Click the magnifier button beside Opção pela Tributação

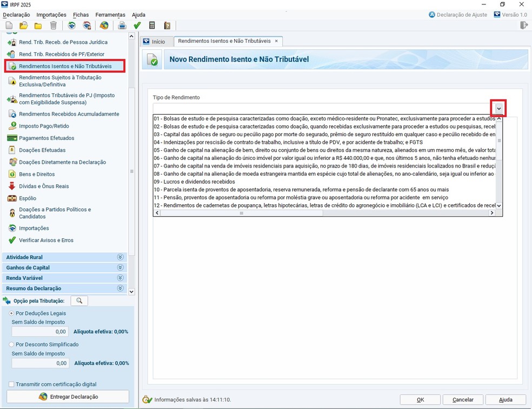point(79,301)
